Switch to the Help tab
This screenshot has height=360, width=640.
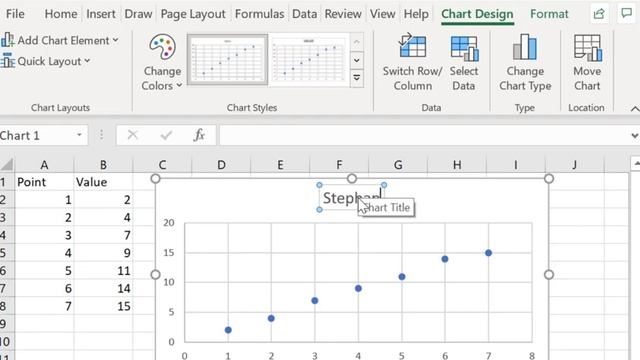tap(416, 14)
